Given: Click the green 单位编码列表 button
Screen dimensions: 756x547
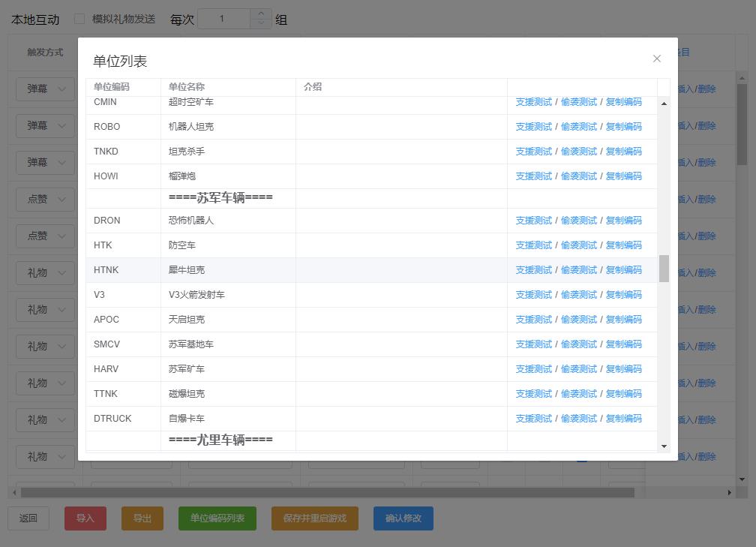Looking at the screenshot, I should click(217, 518).
